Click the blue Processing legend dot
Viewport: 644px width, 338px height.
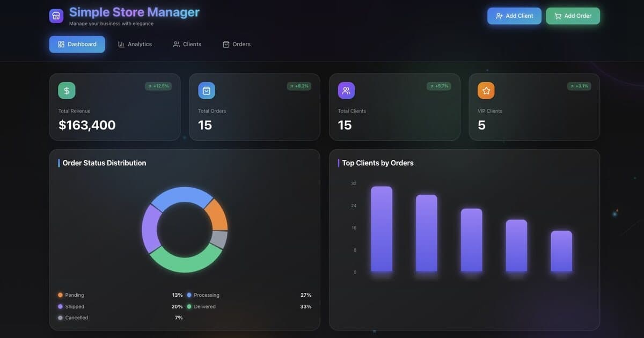[189, 295]
